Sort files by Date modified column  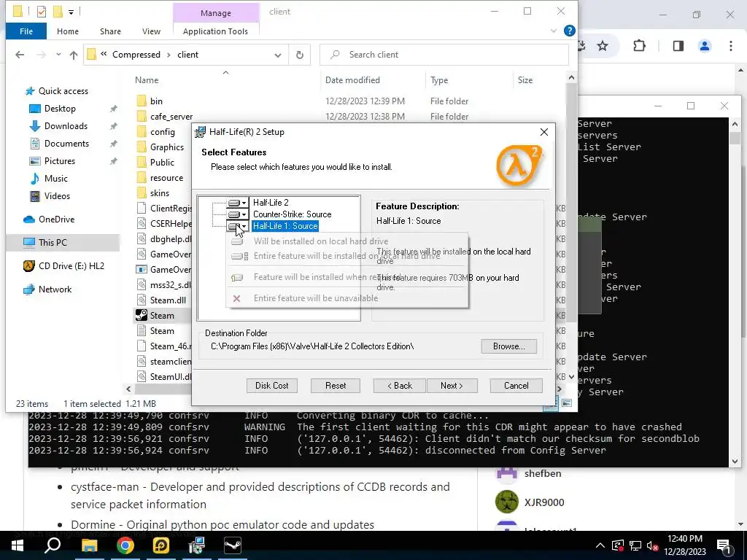[x=352, y=80]
